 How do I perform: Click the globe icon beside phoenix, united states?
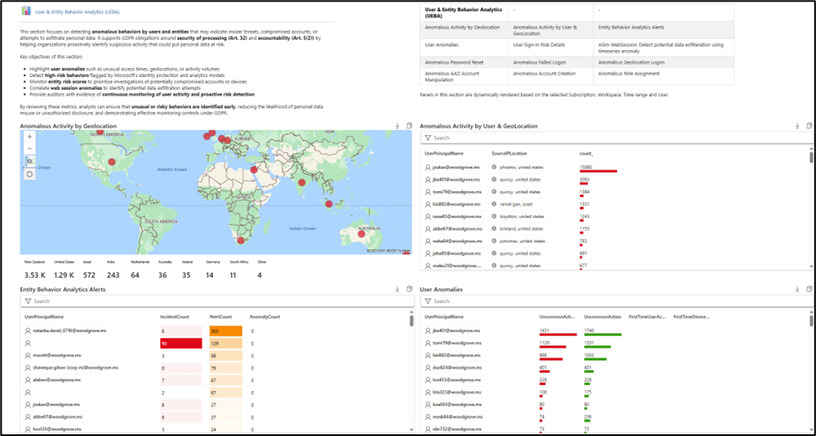coord(494,168)
